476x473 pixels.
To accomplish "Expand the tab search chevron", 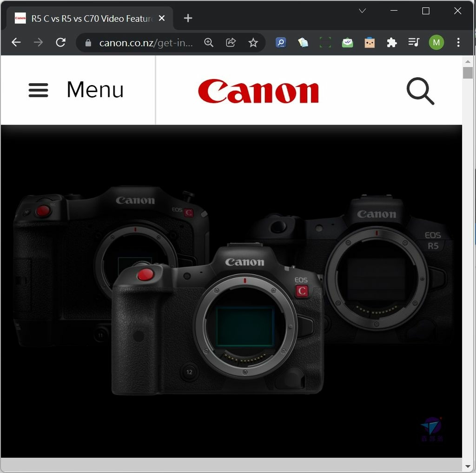I will (x=362, y=11).
